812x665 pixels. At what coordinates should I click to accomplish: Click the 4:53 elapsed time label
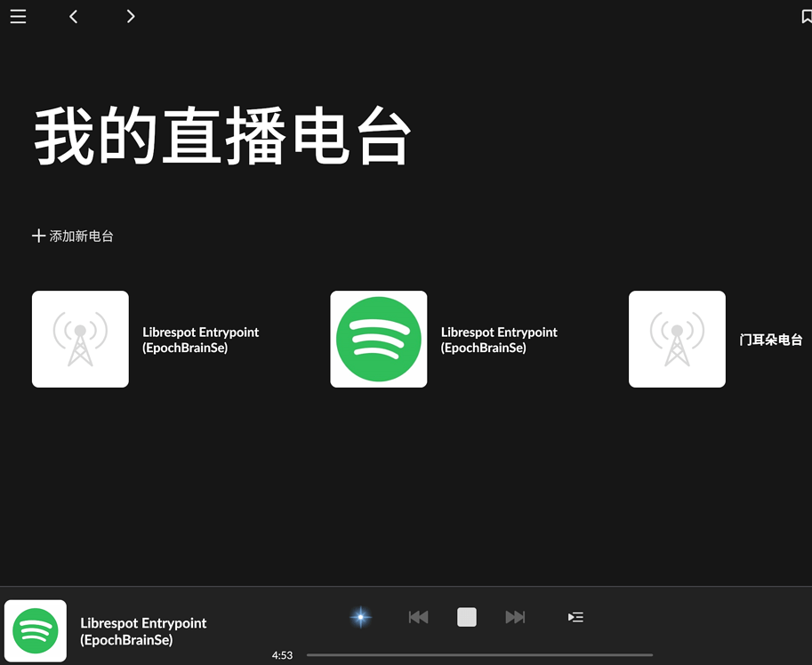[282, 654]
